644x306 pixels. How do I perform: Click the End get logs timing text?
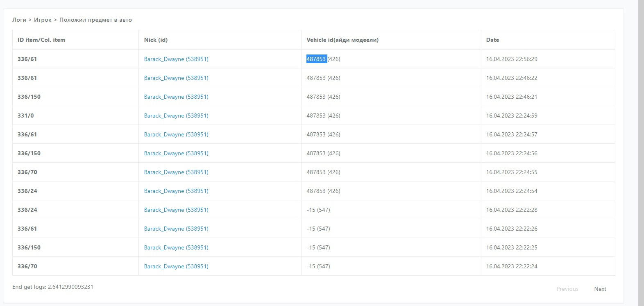[53, 287]
